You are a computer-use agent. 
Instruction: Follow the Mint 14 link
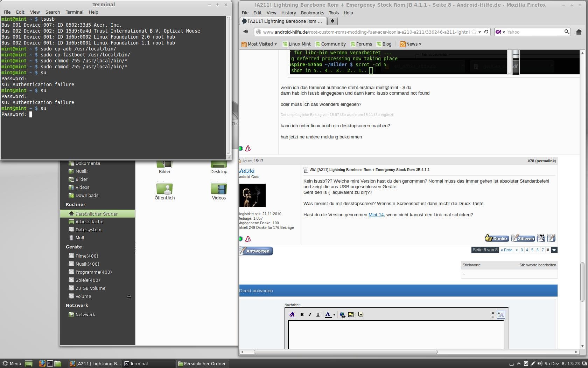[376, 214]
